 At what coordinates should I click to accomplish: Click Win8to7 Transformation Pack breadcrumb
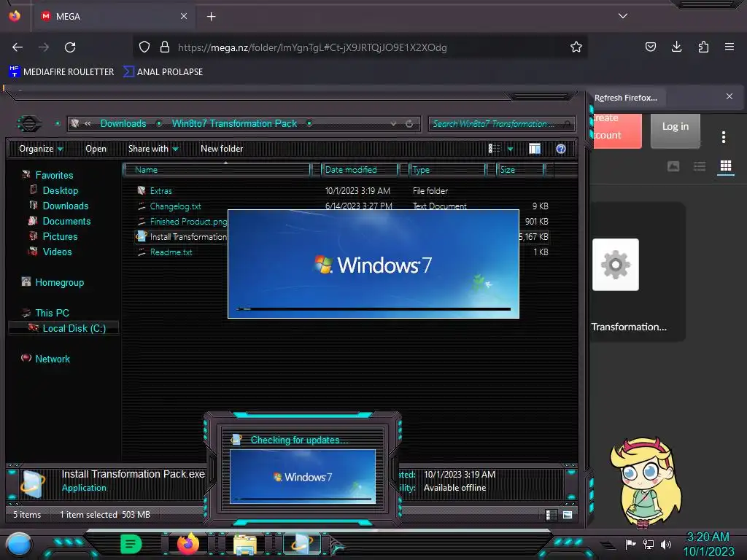click(234, 123)
